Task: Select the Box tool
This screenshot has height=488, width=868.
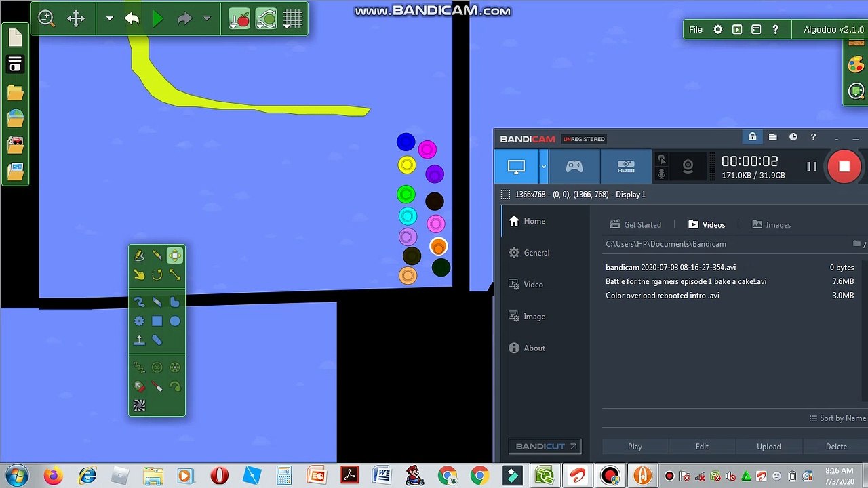Action: click(x=157, y=321)
